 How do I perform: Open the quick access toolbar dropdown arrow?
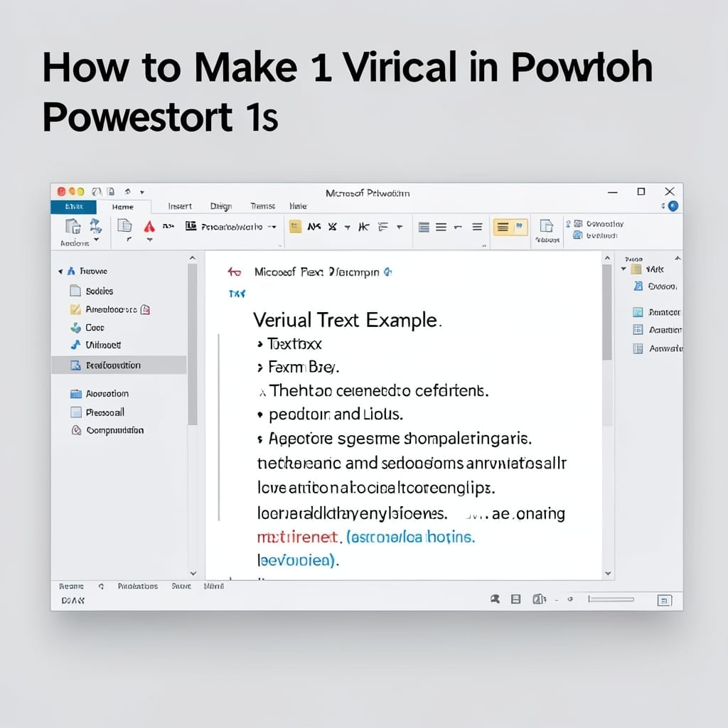(142, 192)
